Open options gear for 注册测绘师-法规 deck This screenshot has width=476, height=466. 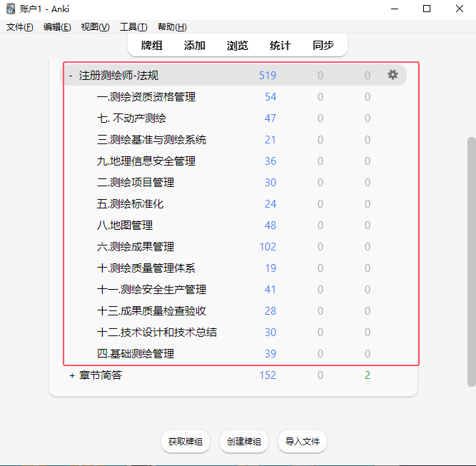click(x=393, y=75)
